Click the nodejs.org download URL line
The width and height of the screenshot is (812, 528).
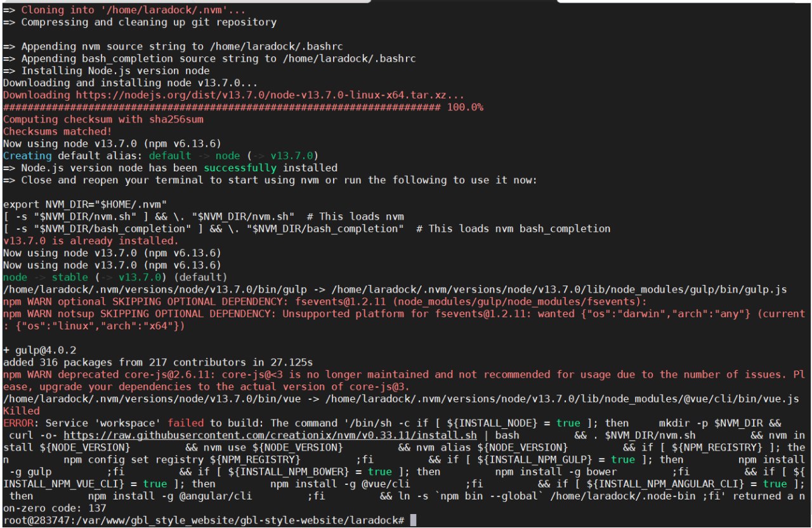click(x=233, y=95)
